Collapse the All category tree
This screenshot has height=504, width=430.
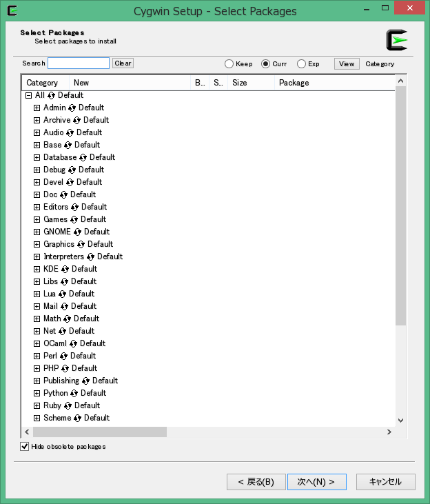click(x=29, y=95)
